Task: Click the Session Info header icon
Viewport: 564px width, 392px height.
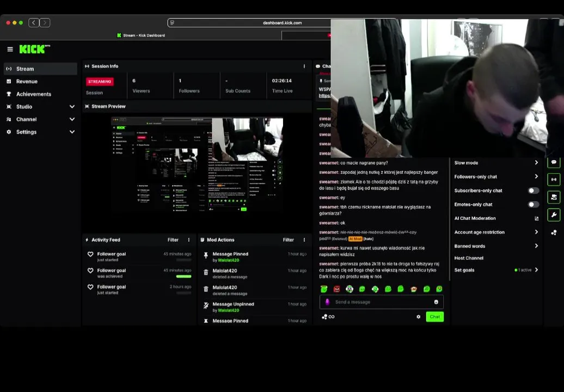Action: pos(87,66)
